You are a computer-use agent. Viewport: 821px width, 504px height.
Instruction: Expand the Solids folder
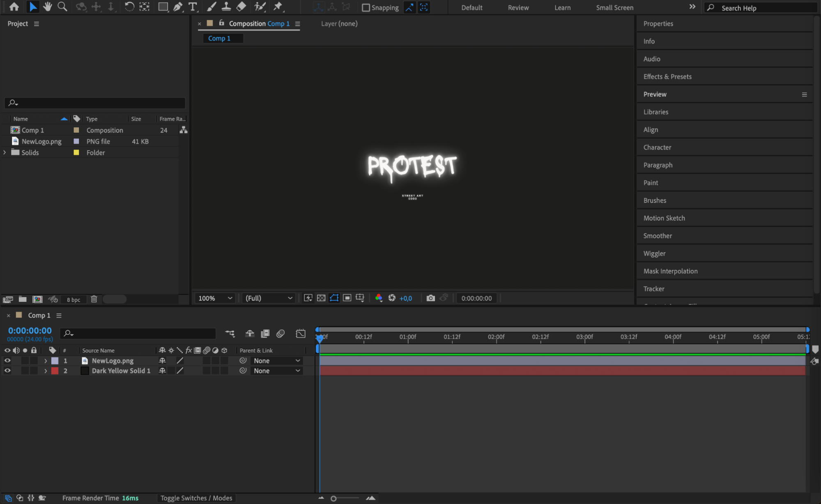(5, 152)
